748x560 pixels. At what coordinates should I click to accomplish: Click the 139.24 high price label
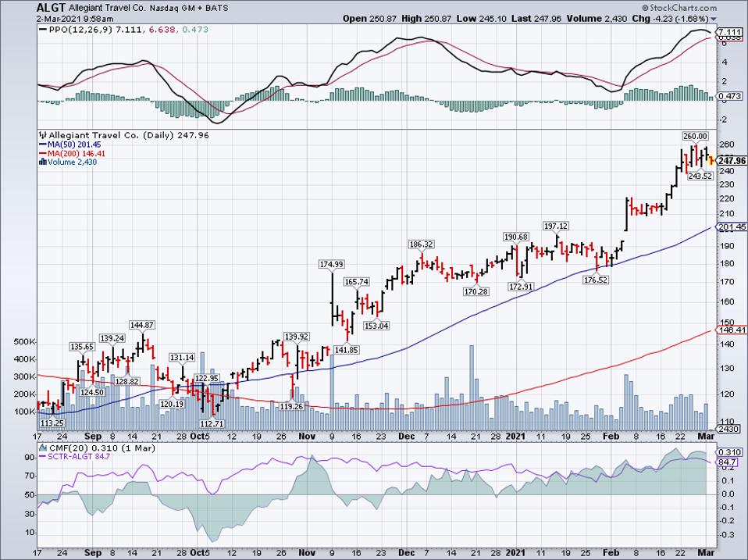coord(112,338)
